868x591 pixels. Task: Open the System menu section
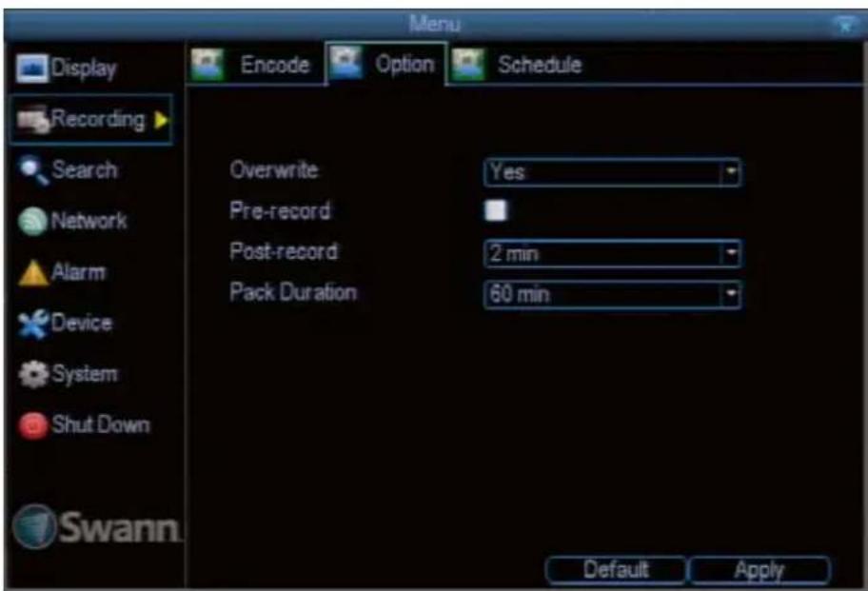coord(69,375)
